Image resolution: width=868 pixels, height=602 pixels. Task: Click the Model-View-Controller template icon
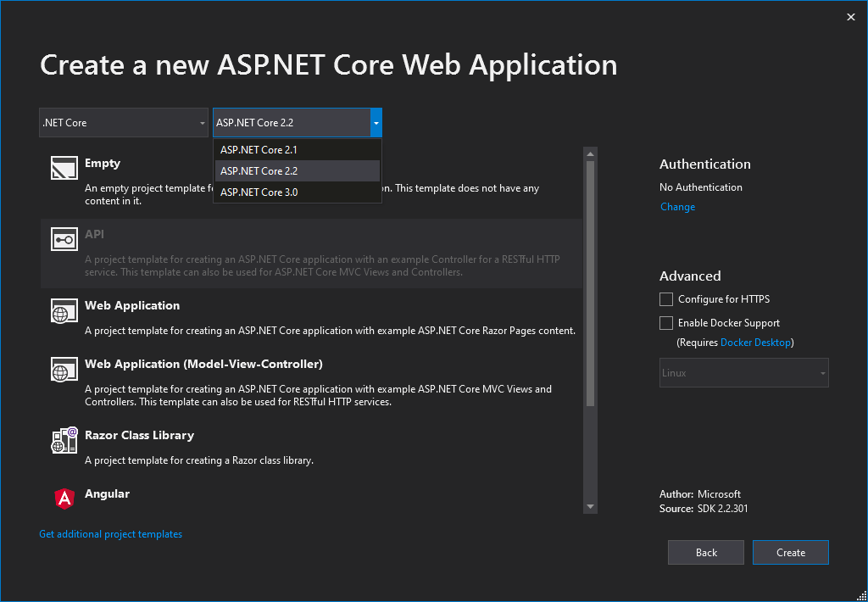64,370
